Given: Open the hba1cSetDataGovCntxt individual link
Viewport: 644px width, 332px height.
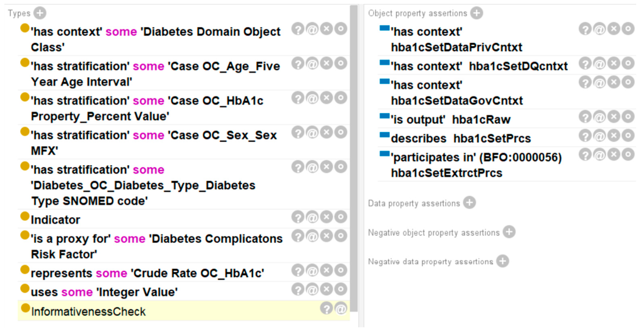Looking at the screenshot, I should pyautogui.click(x=457, y=101).
